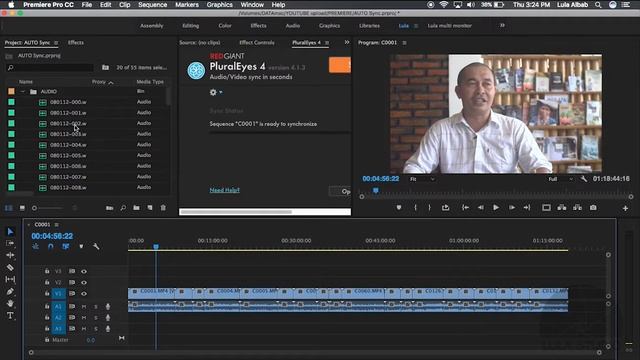Screen dimensions: 640x360
Task: Show hidden source panel tabs chevron
Action: tap(347, 42)
